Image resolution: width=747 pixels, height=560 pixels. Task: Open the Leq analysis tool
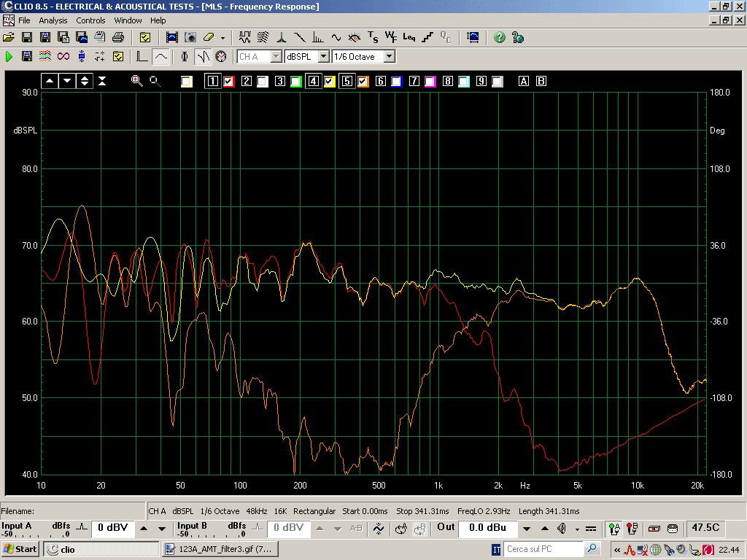[x=409, y=37]
